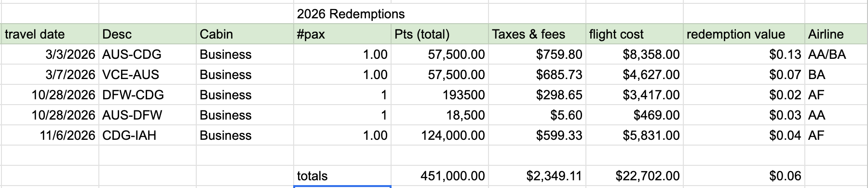Click the AUS-DFW route cell

pyautogui.click(x=148, y=115)
